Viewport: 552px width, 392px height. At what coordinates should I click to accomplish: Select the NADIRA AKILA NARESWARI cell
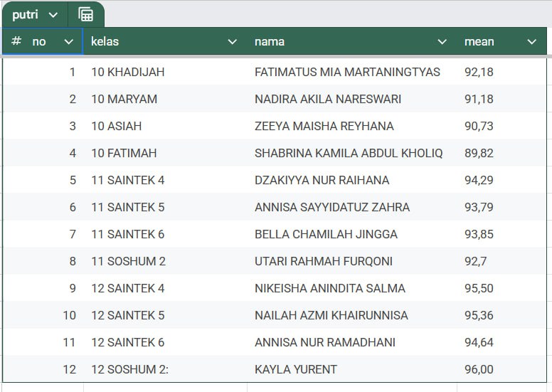pyautogui.click(x=328, y=99)
